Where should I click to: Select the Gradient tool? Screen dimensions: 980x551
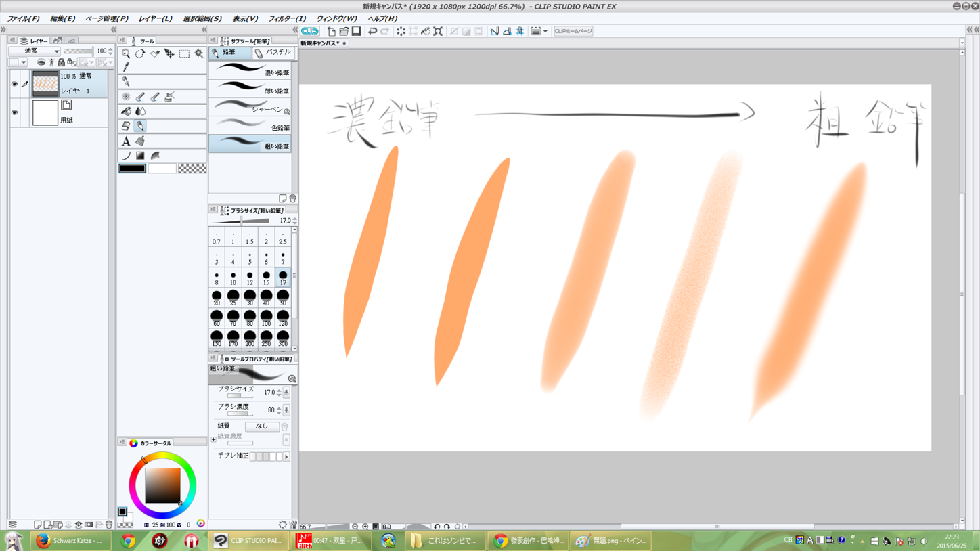pos(140,156)
